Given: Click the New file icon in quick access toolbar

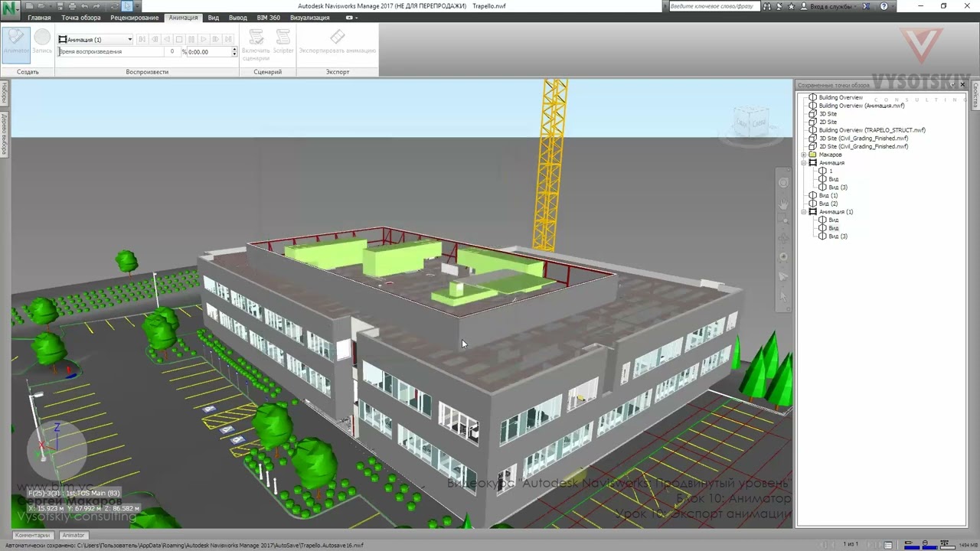Looking at the screenshot, I should [29, 6].
